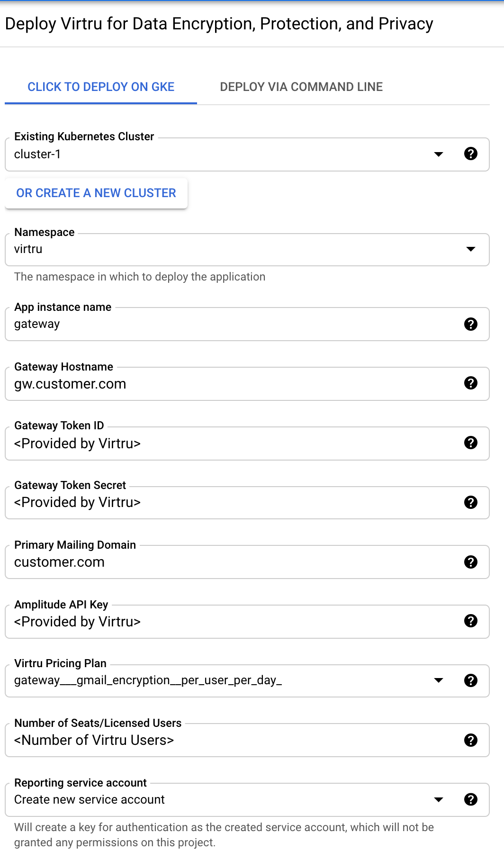Switch to Deploy via Command Line tab
Image resolution: width=504 pixels, height=851 pixels.
pyautogui.click(x=301, y=87)
